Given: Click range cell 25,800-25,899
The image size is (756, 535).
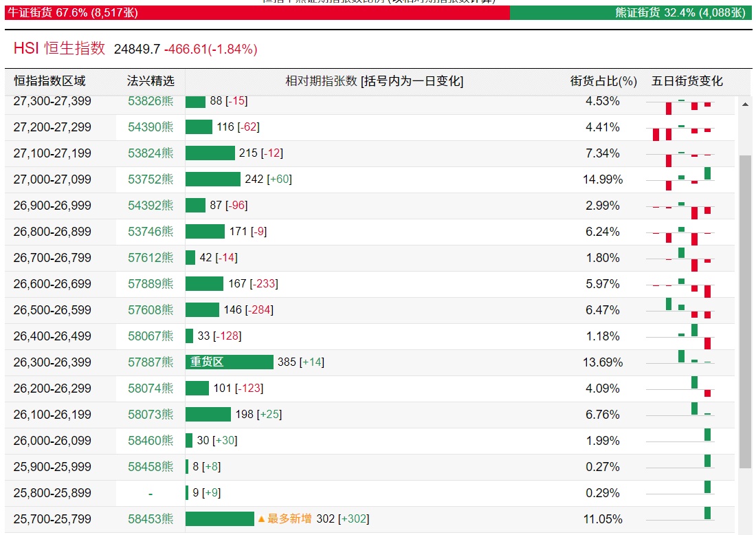Looking at the screenshot, I should [x=52, y=493].
